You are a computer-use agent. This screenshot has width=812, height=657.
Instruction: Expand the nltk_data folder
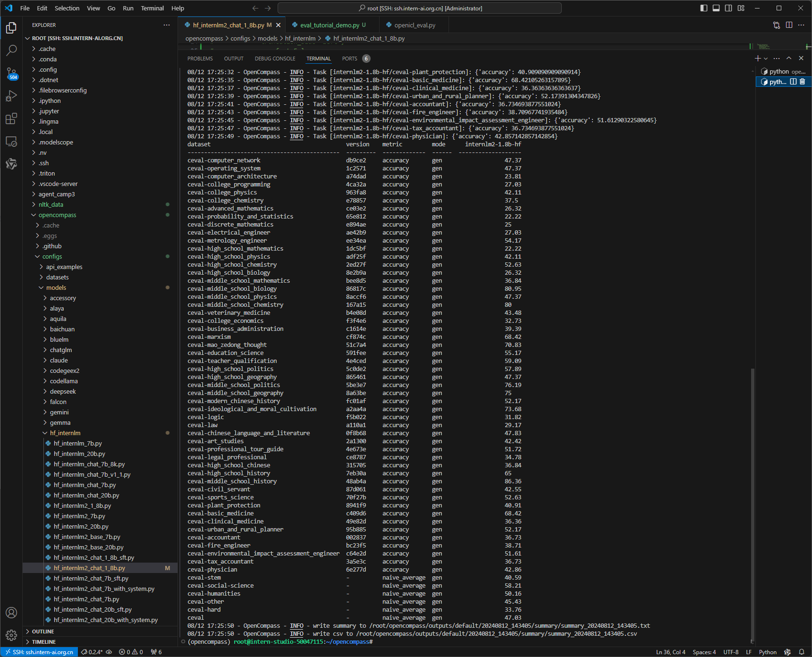(x=51, y=204)
